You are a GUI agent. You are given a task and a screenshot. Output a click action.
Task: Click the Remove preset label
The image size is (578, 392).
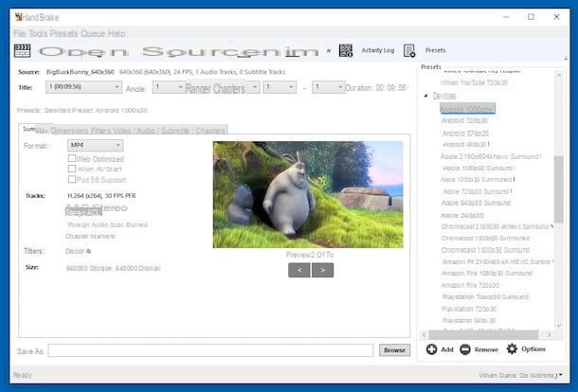pos(486,349)
